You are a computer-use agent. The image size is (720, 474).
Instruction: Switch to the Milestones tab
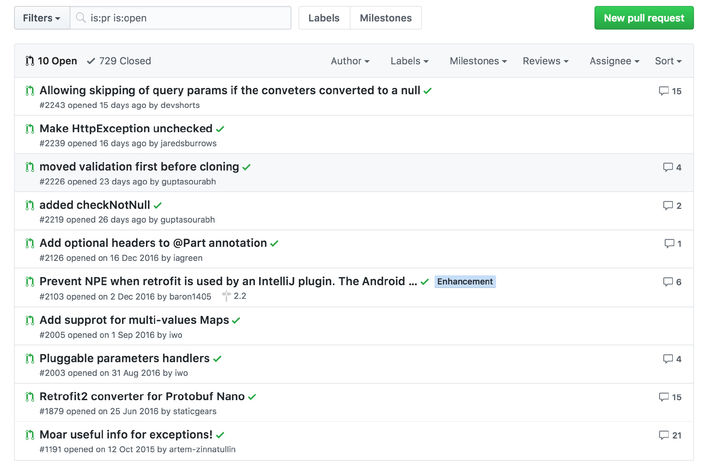click(x=385, y=18)
